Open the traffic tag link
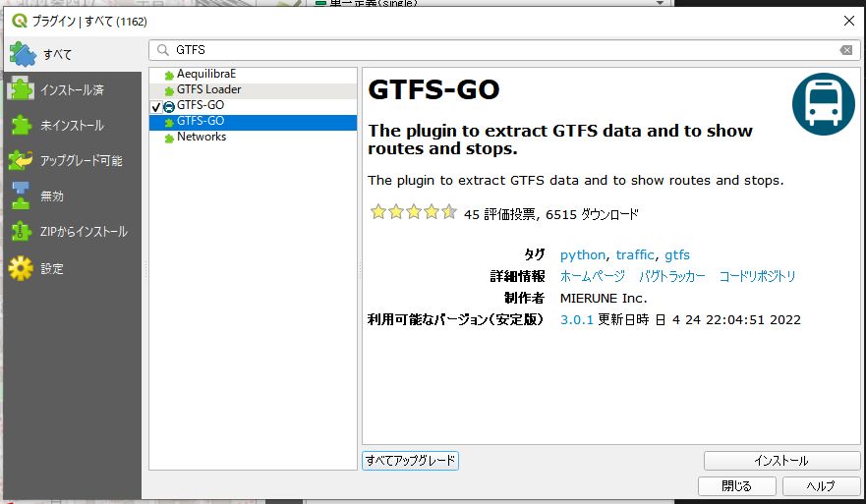Image resolution: width=866 pixels, height=504 pixels. (635, 255)
